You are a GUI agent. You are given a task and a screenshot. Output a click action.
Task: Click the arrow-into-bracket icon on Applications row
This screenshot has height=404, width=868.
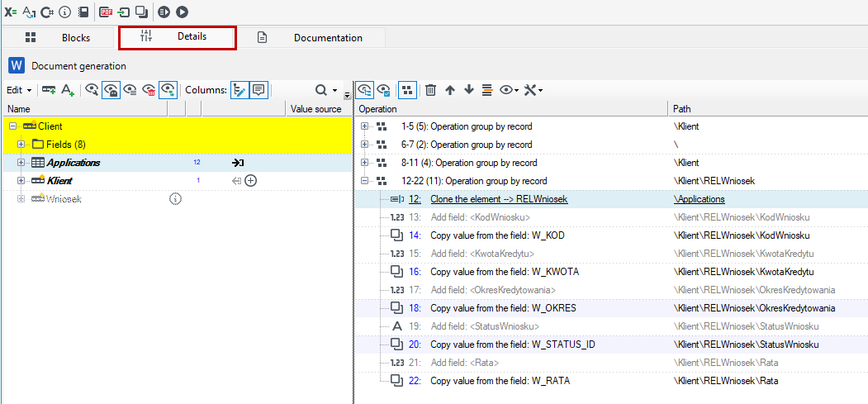click(x=238, y=163)
